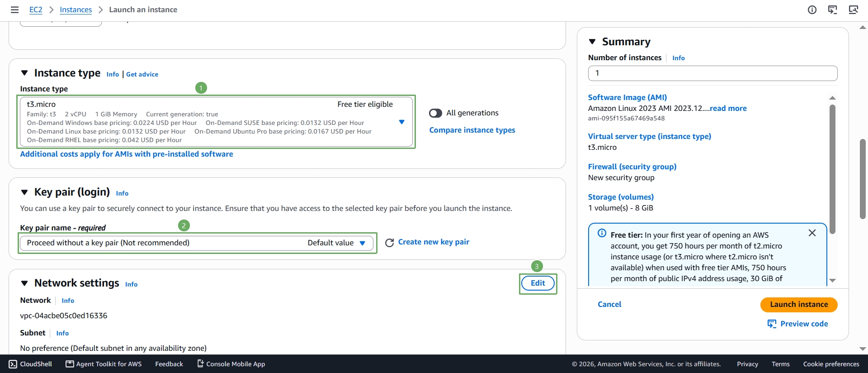Collapse the Instance type section
The height and width of the screenshot is (373, 868).
(x=24, y=73)
